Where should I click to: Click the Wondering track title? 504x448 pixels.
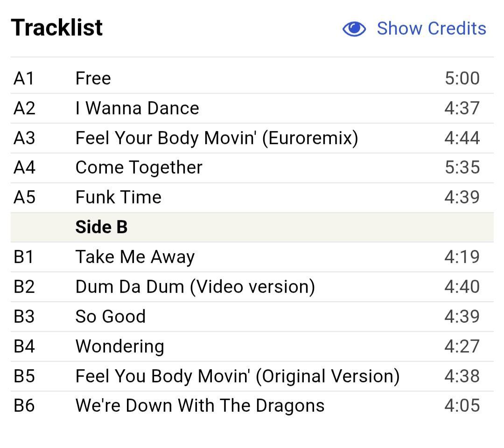[x=120, y=346]
